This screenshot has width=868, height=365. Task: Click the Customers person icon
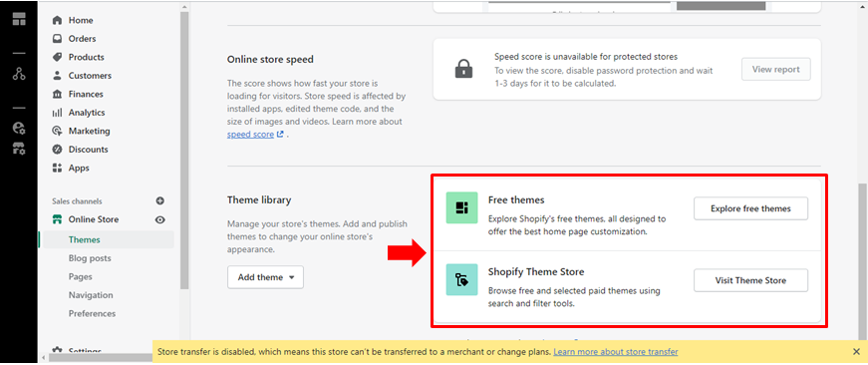tap(57, 76)
